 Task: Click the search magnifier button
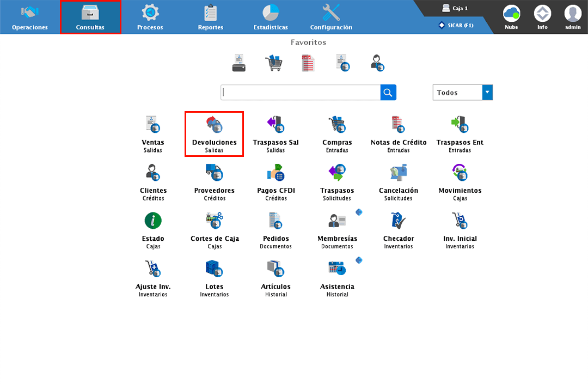[388, 93]
